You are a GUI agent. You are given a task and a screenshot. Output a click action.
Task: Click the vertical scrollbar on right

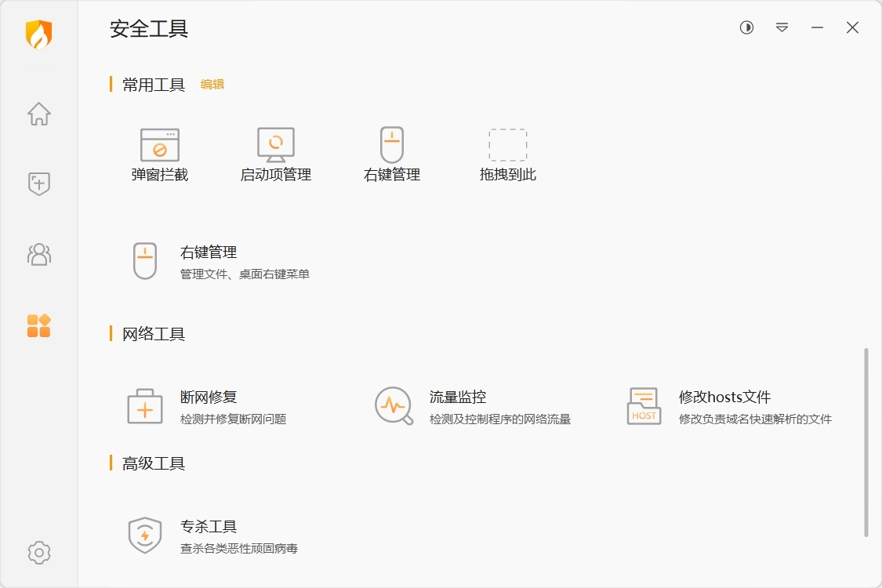click(866, 442)
